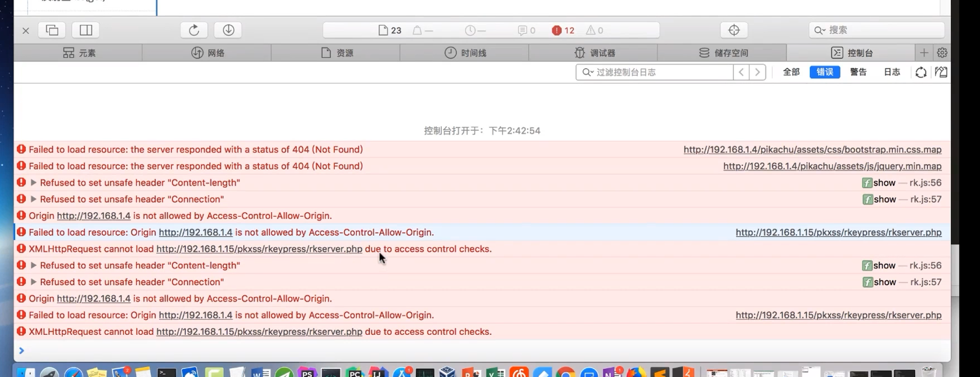Open Google Chrome from the Dock

565,372
